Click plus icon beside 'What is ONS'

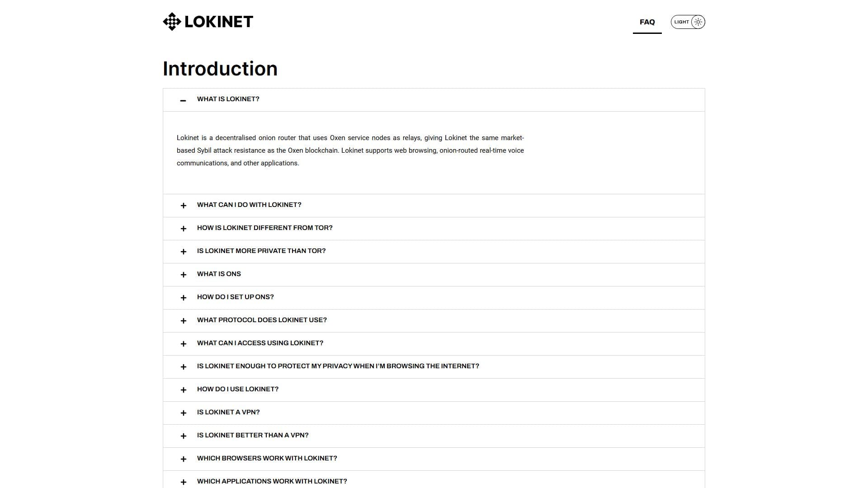(x=183, y=275)
